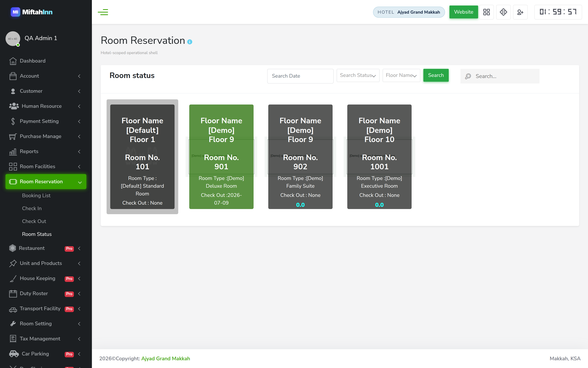Image resolution: width=588 pixels, height=368 pixels.
Task: Click the Dashboard house icon
Action: point(13,61)
